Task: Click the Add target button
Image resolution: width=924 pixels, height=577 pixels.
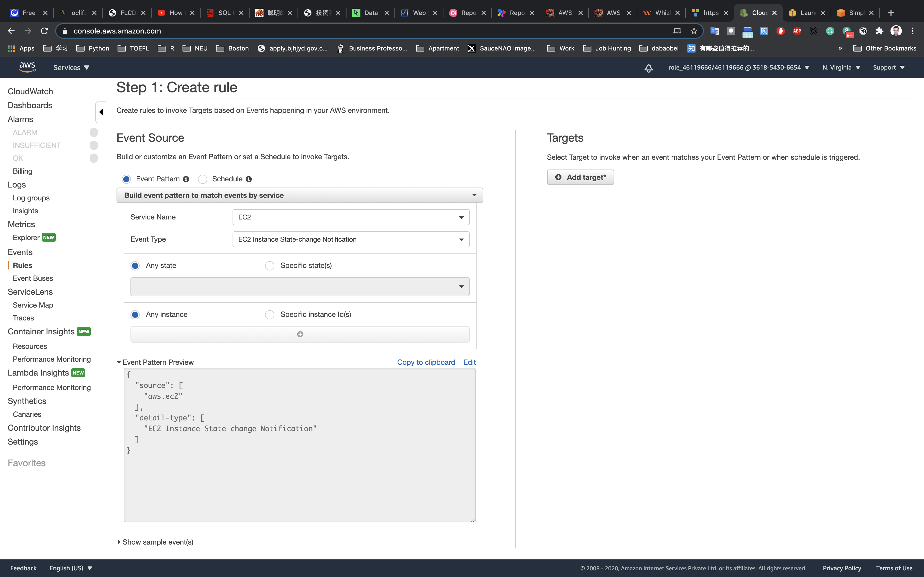Action: coord(580,177)
